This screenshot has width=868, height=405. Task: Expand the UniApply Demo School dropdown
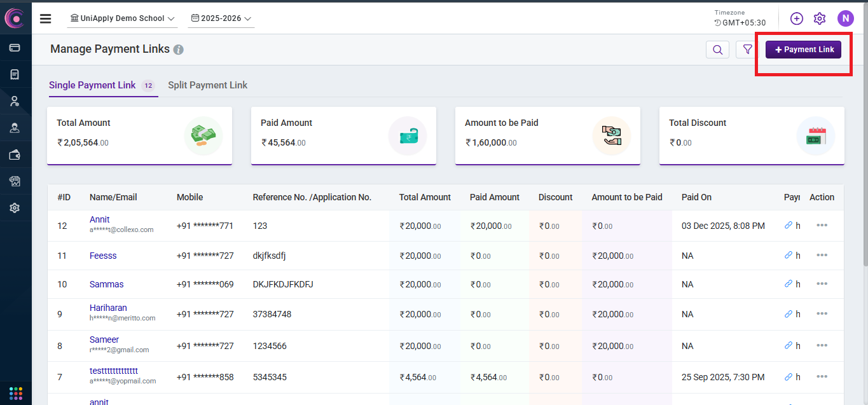coord(122,18)
